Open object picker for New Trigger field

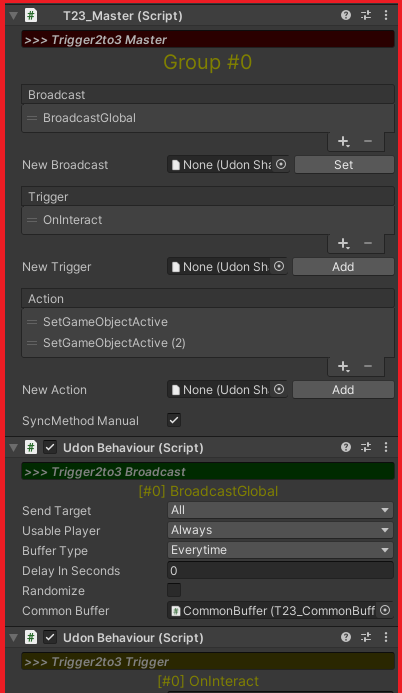tap(279, 267)
